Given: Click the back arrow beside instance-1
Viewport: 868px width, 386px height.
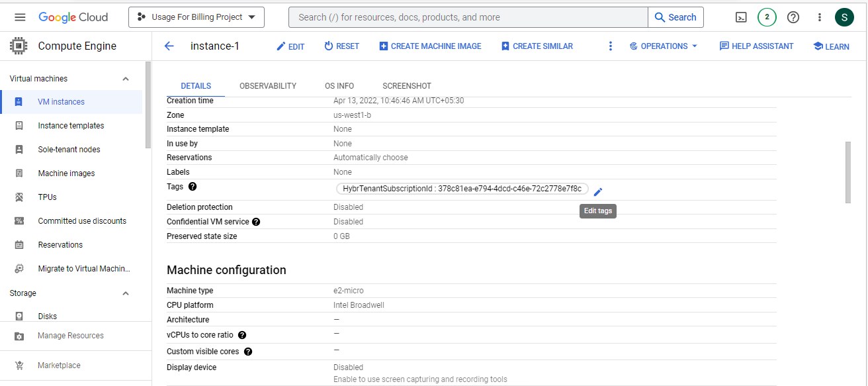Looking at the screenshot, I should [169, 46].
